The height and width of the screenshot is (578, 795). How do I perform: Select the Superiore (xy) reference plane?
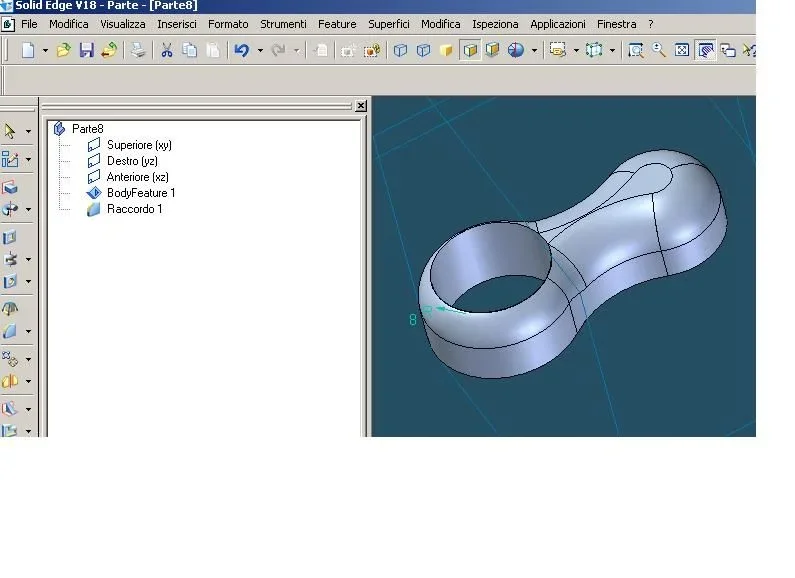[x=139, y=145]
